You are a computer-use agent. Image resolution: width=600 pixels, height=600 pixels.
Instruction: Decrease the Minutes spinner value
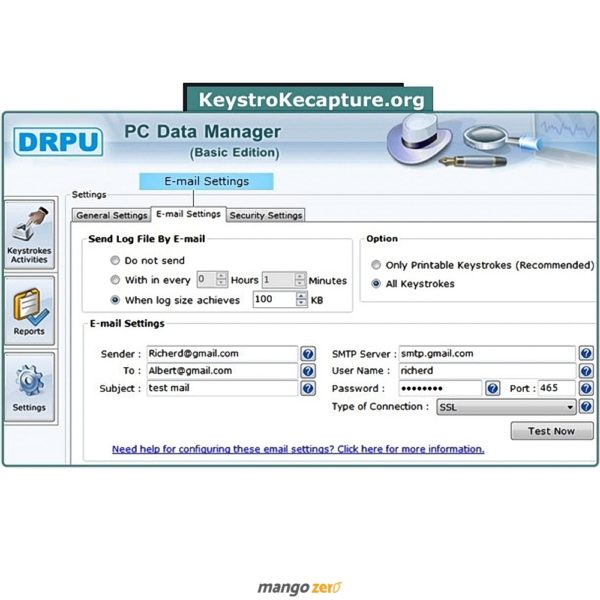(300, 283)
